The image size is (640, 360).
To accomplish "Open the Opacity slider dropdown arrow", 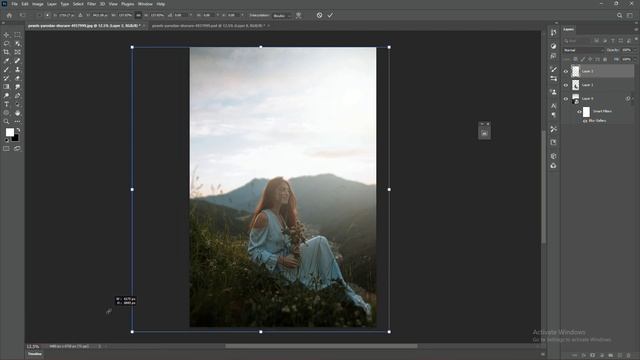I will click(x=635, y=50).
